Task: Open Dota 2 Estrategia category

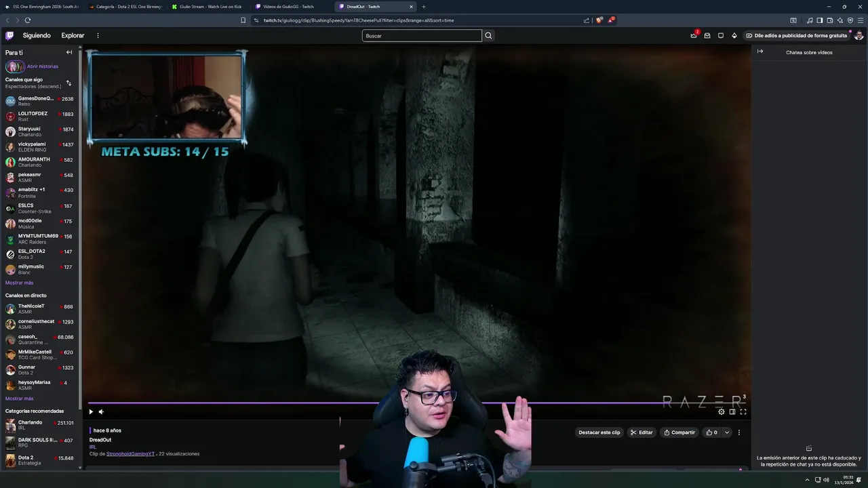Action: [x=41, y=460]
